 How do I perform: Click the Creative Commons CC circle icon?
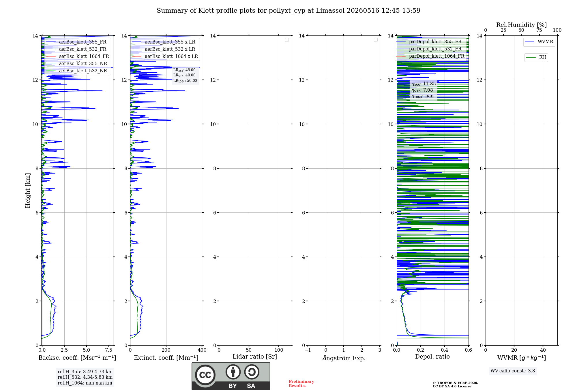coord(205,375)
